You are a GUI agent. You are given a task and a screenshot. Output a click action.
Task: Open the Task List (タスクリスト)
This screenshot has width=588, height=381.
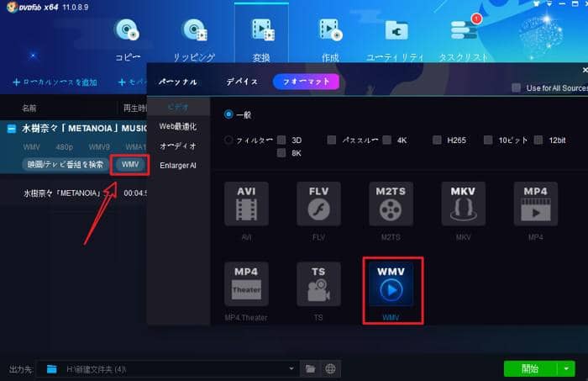click(x=464, y=40)
